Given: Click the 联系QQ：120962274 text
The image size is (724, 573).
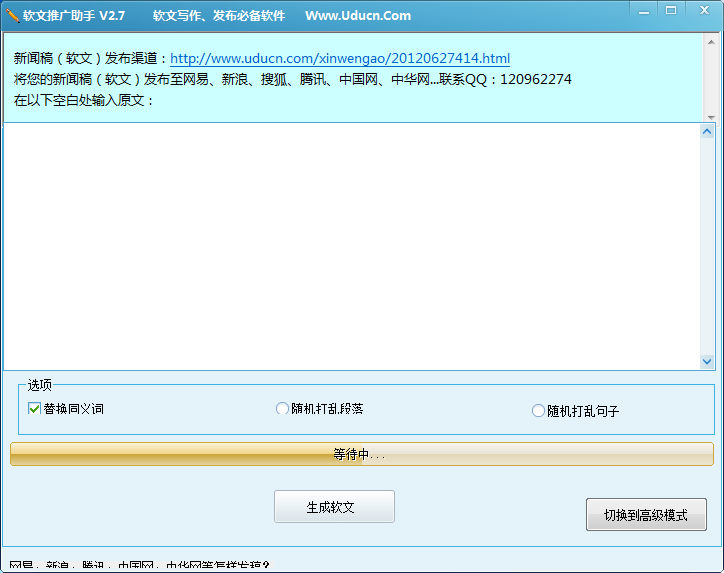Looking at the screenshot, I should (505, 79).
